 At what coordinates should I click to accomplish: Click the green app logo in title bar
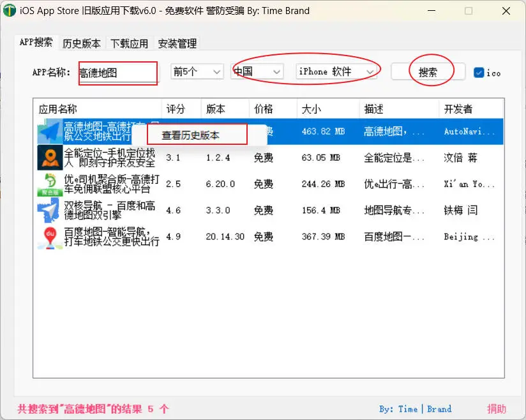coord(9,11)
